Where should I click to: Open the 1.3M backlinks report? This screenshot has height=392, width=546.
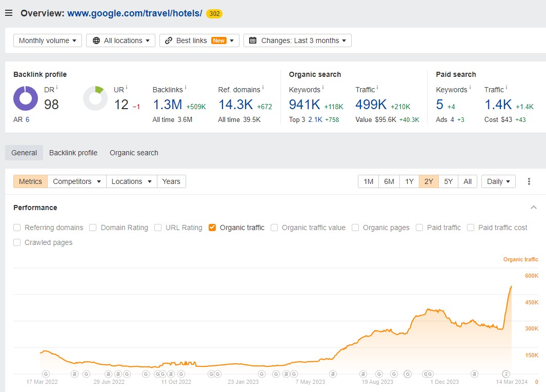pos(168,105)
